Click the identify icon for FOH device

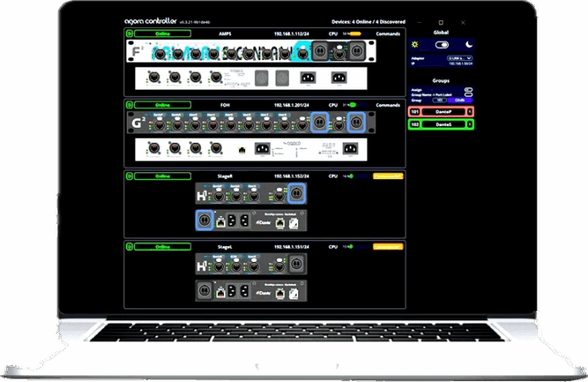[129, 105]
